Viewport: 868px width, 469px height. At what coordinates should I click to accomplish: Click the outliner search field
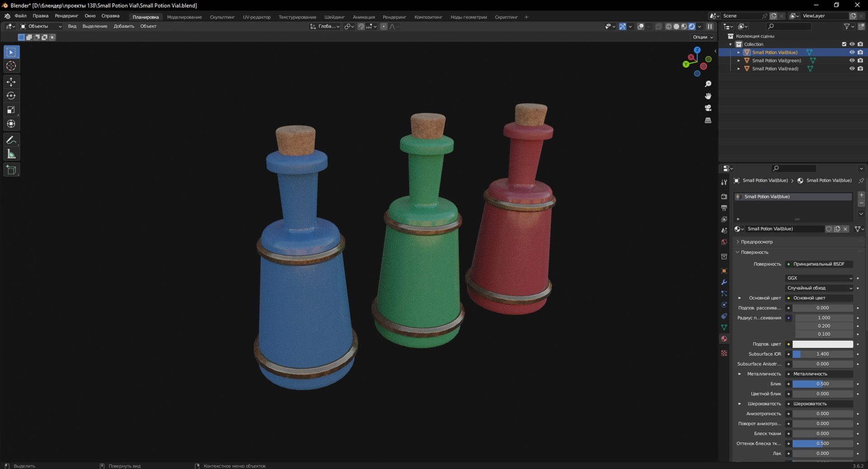(x=789, y=27)
